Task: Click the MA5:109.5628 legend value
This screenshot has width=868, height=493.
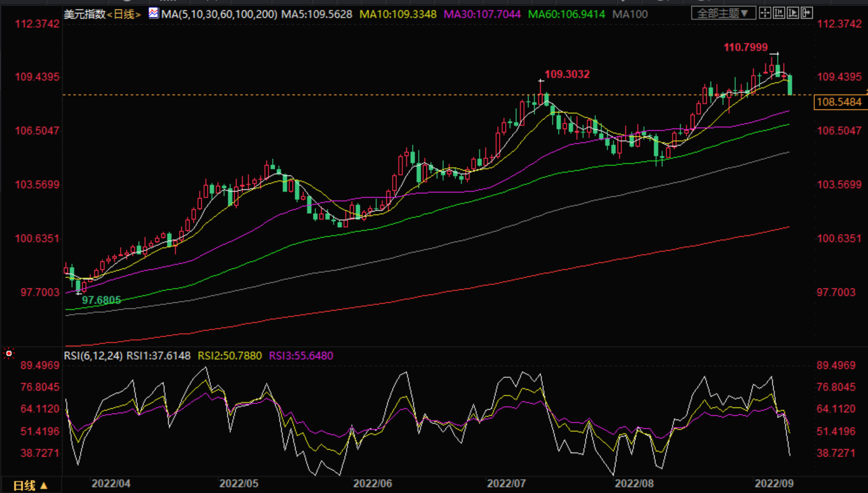Action: (316, 14)
